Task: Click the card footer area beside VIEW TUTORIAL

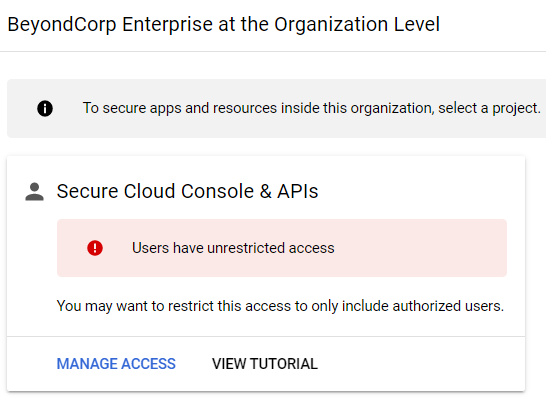Action: 421,364
